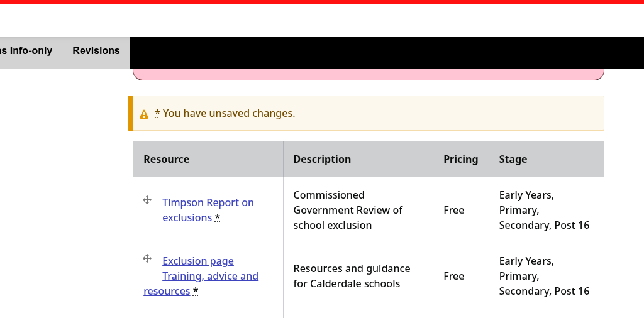Click the Free pricing cell in Timpson row
This screenshot has width=644, height=318.
tap(461, 210)
